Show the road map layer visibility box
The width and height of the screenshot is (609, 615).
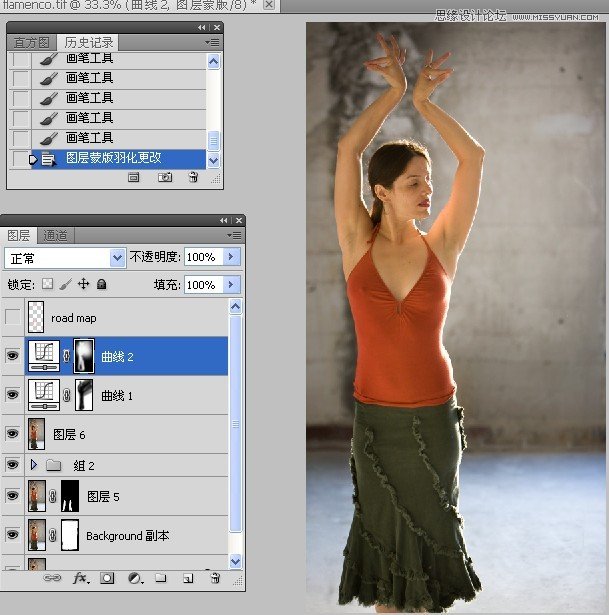[x=13, y=317]
